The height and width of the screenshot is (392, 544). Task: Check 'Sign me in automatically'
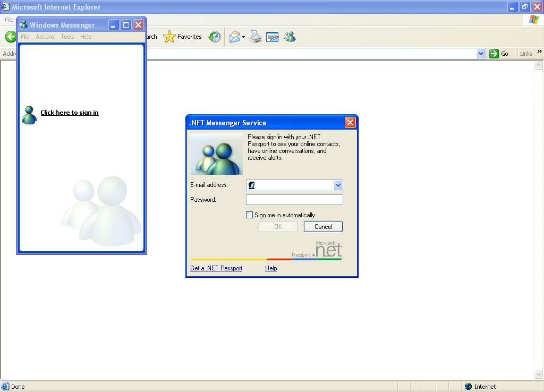pos(249,215)
